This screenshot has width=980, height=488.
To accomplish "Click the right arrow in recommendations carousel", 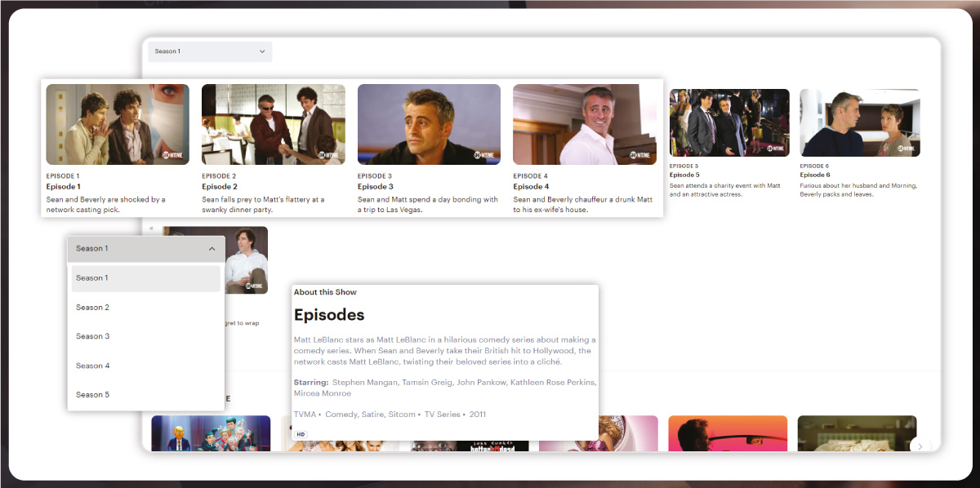I will tap(920, 446).
